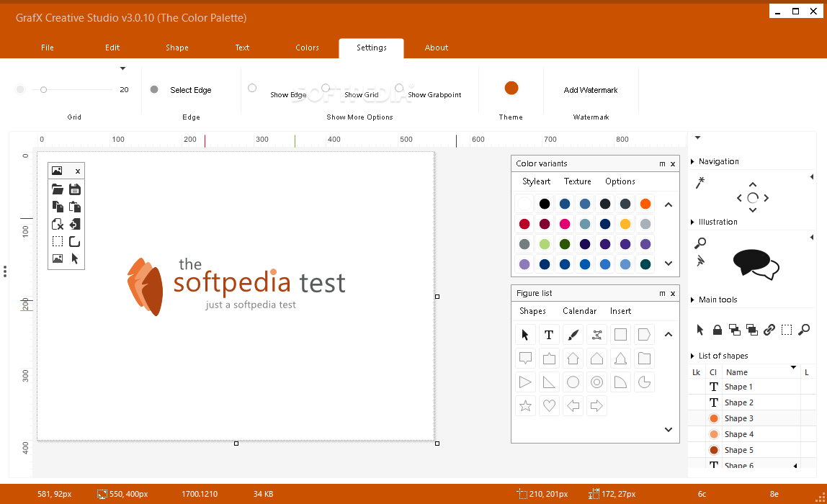Image resolution: width=827 pixels, height=504 pixels.
Task: Pick the speech callout shape in Figure list
Action: tap(525, 359)
